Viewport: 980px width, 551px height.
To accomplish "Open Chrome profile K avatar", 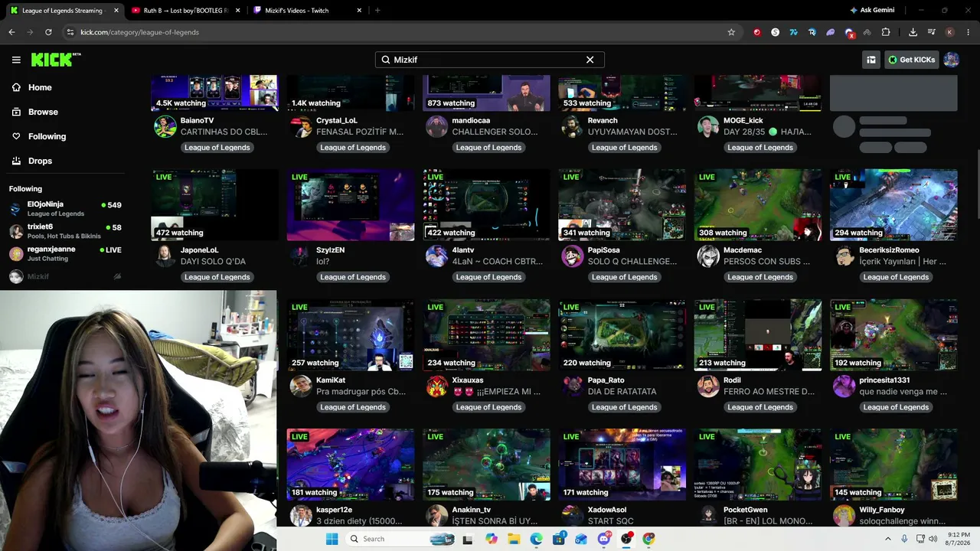I will click(949, 32).
